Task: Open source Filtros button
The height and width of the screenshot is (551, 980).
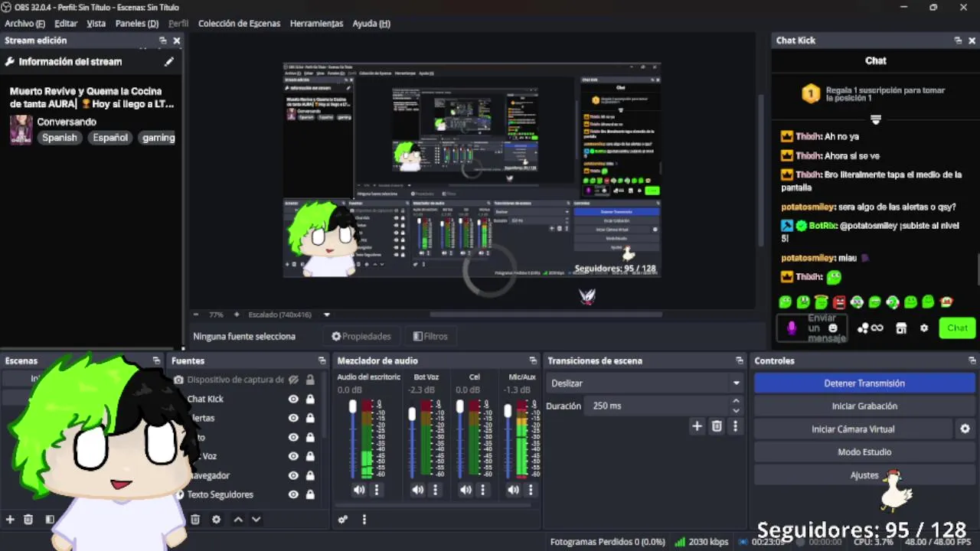Action: [430, 336]
